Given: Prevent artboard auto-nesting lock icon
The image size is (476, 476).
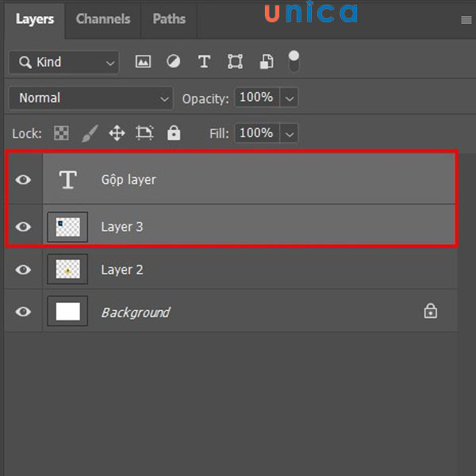Looking at the screenshot, I should pos(144,133).
